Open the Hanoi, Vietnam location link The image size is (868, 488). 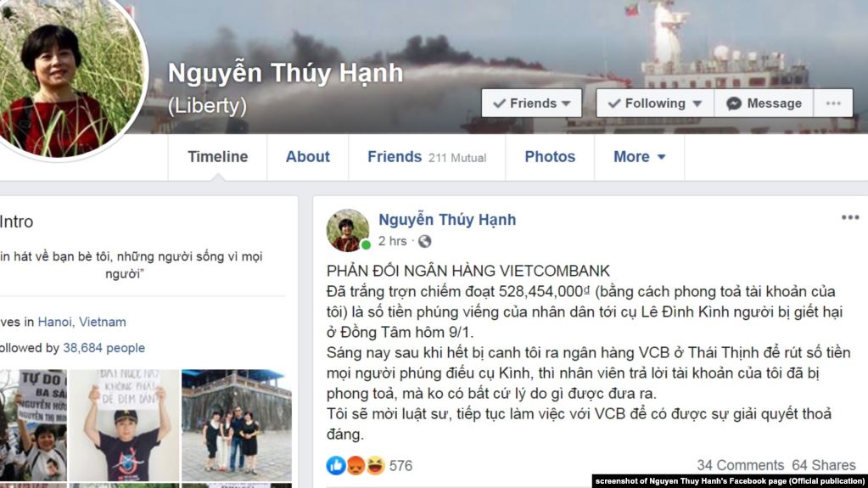click(x=82, y=322)
